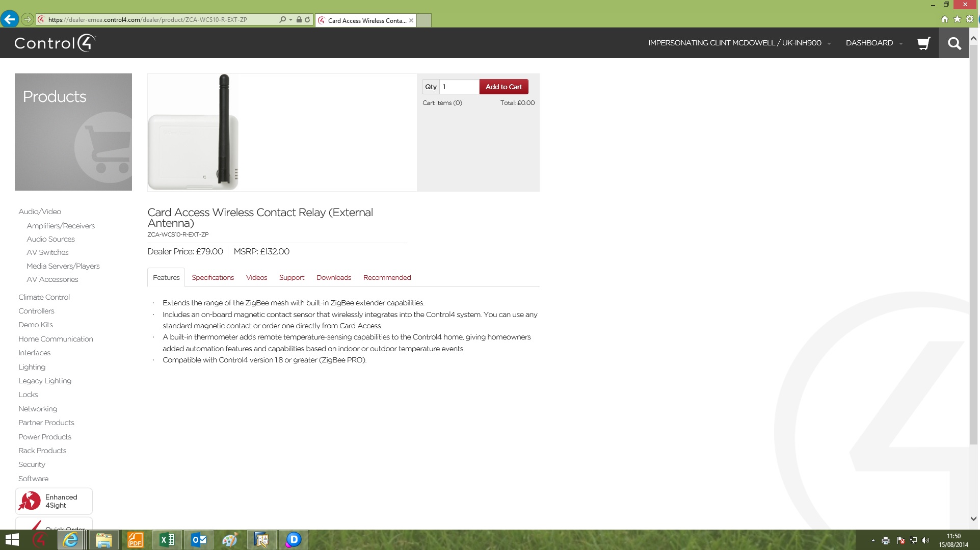This screenshot has height=550, width=980.
Task: Browse Amplifiers/Receivers subcategory
Action: coord(61,226)
